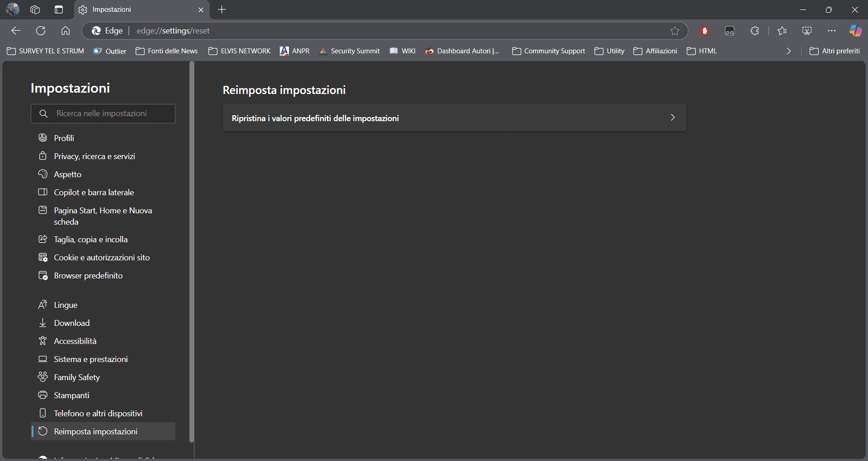Open the ad blocker extension icon
The height and width of the screenshot is (461, 868).
[705, 31]
